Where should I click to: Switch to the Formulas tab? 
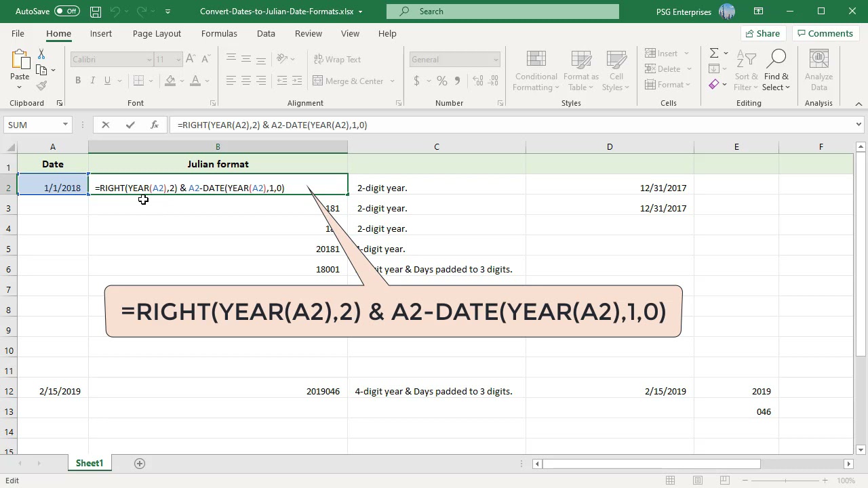point(219,33)
